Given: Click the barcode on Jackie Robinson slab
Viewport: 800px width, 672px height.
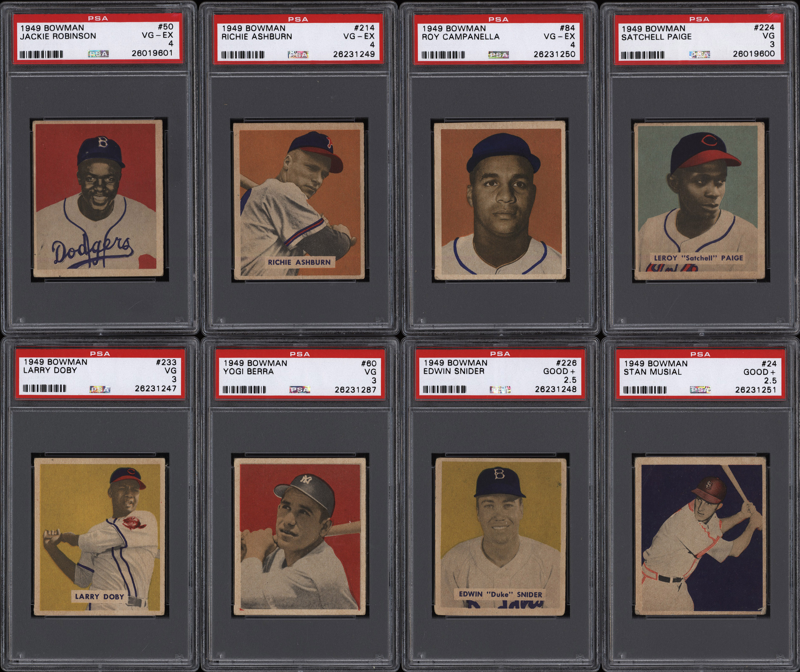Looking at the screenshot, I should point(41,54).
